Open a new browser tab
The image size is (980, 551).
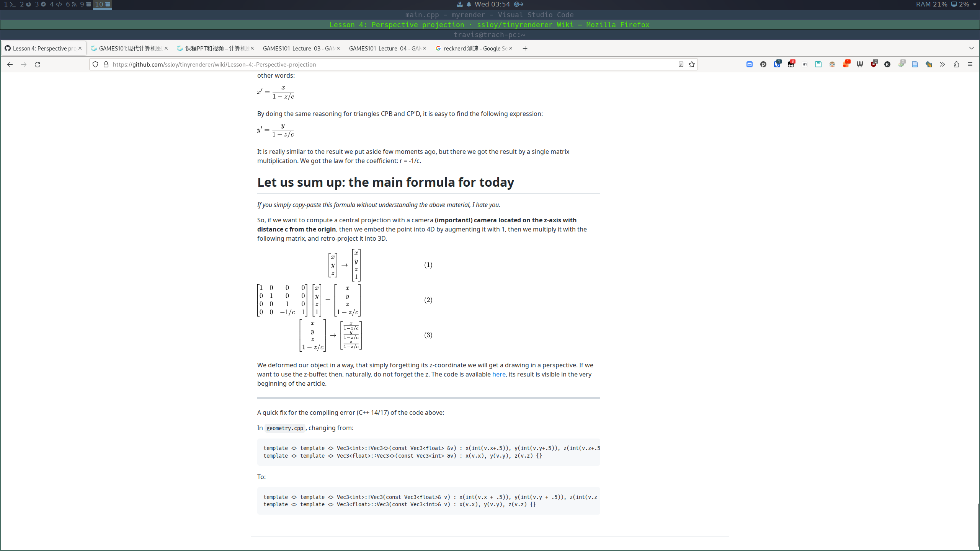point(525,48)
